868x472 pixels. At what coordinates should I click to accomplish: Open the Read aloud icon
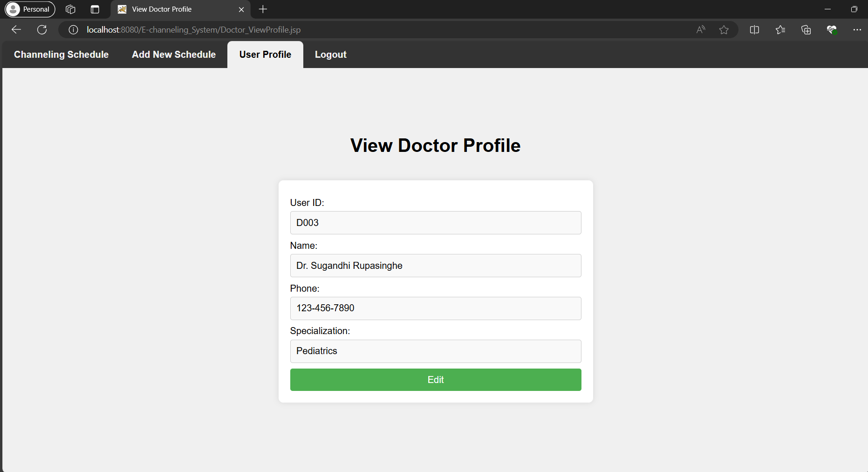pyautogui.click(x=701, y=30)
